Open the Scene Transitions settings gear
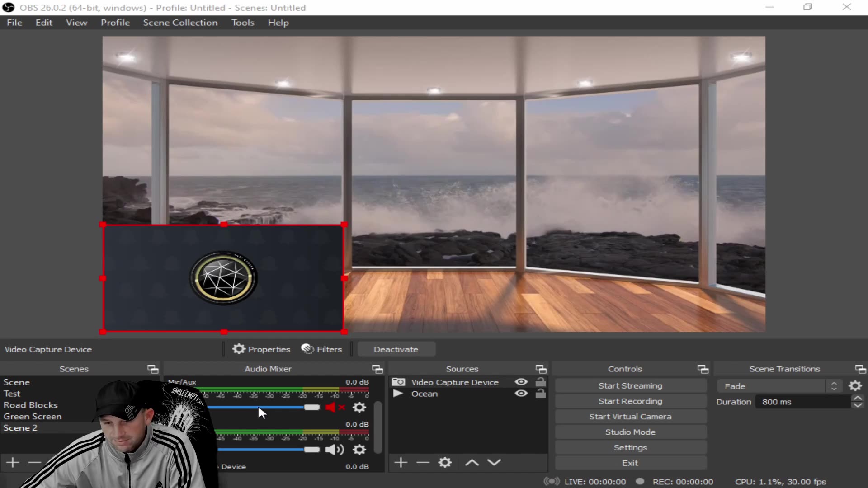 [x=855, y=386]
